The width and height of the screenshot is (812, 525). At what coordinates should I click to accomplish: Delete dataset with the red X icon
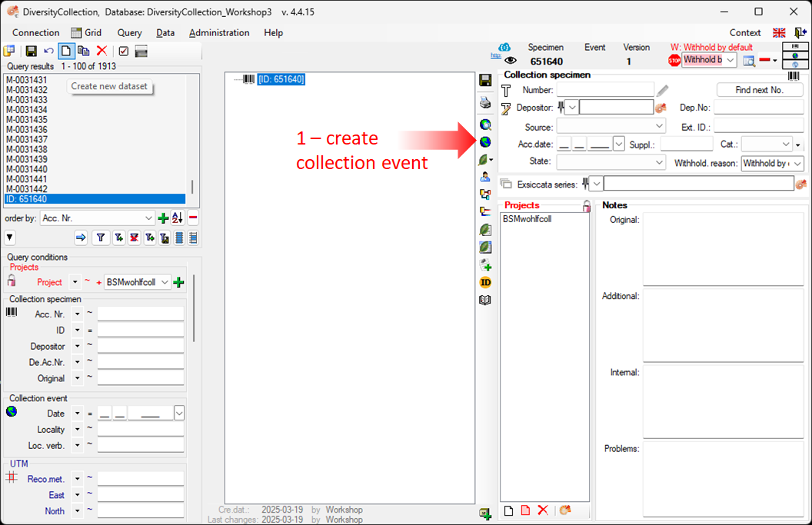pyautogui.click(x=101, y=51)
